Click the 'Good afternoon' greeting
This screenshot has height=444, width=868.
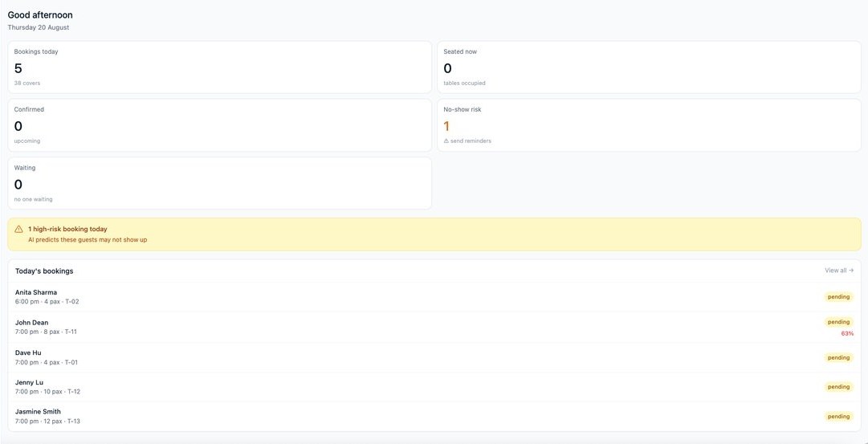click(x=40, y=15)
